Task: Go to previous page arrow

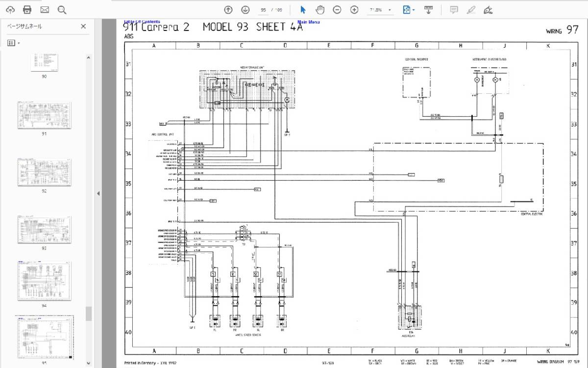Action: (228, 10)
